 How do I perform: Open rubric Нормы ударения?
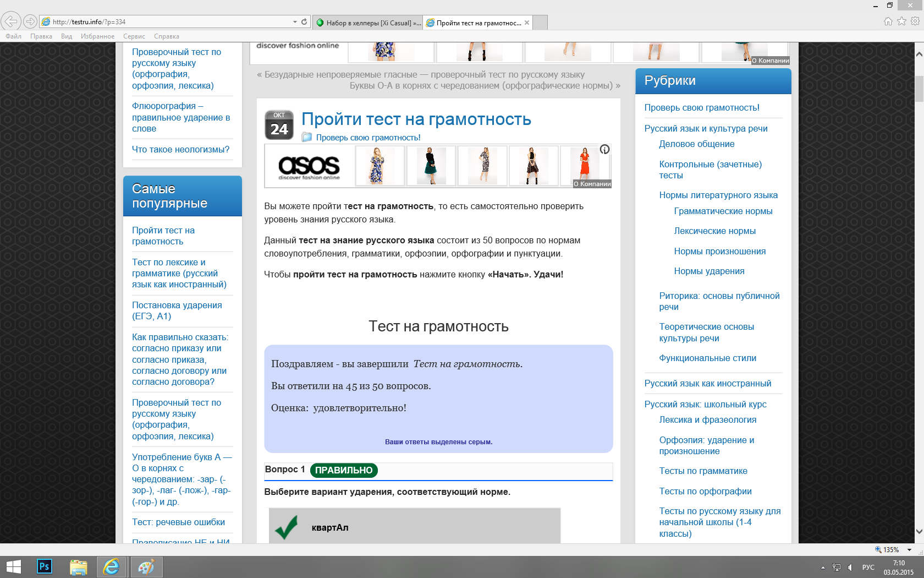709,271
